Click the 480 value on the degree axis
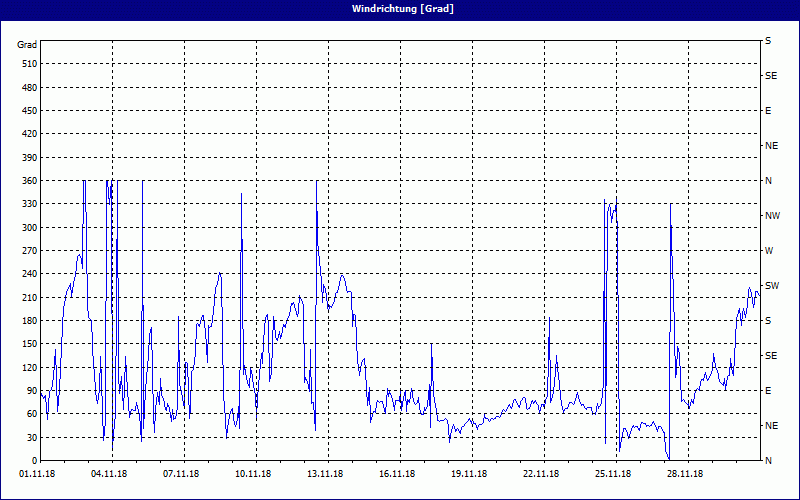This screenshot has height=500, width=800. tap(31, 88)
